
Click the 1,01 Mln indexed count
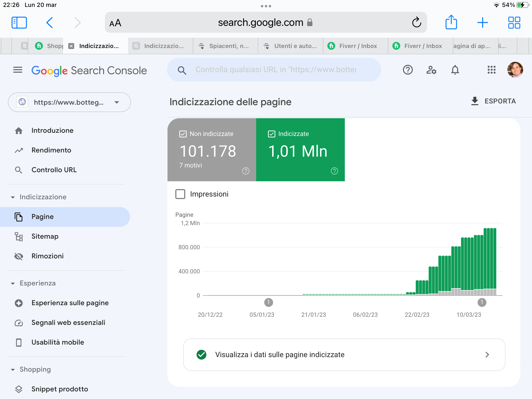[x=298, y=151]
